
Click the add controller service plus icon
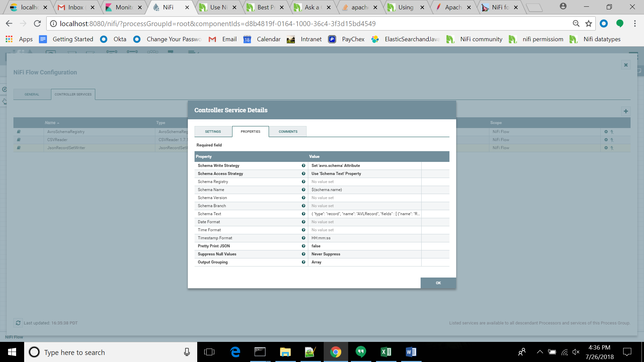[x=626, y=111]
